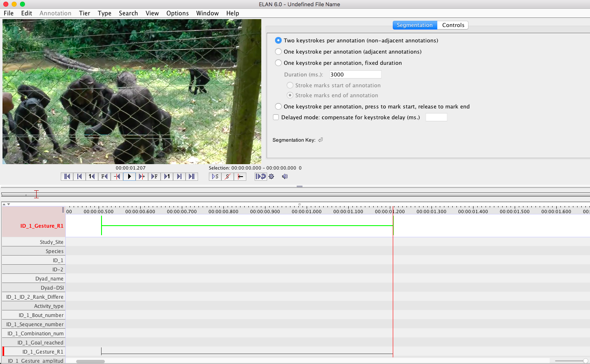
Task: Select 'One keystroke per annotation, fixed duration'
Action: coord(278,63)
